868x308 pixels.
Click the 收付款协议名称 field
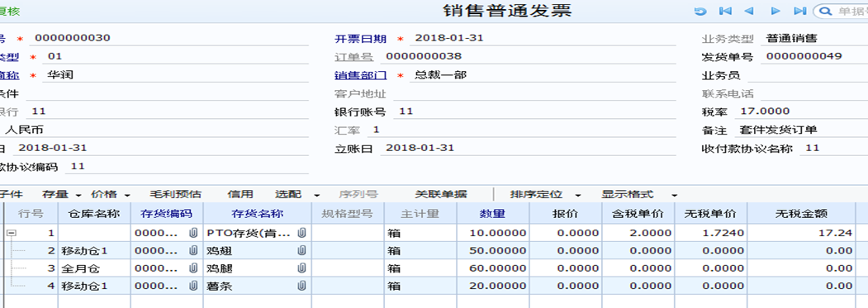[833, 148]
